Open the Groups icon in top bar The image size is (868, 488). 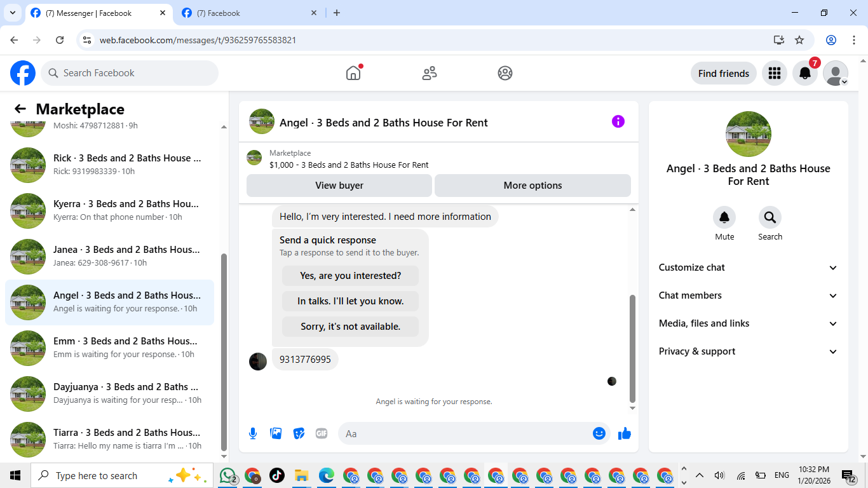coord(505,73)
